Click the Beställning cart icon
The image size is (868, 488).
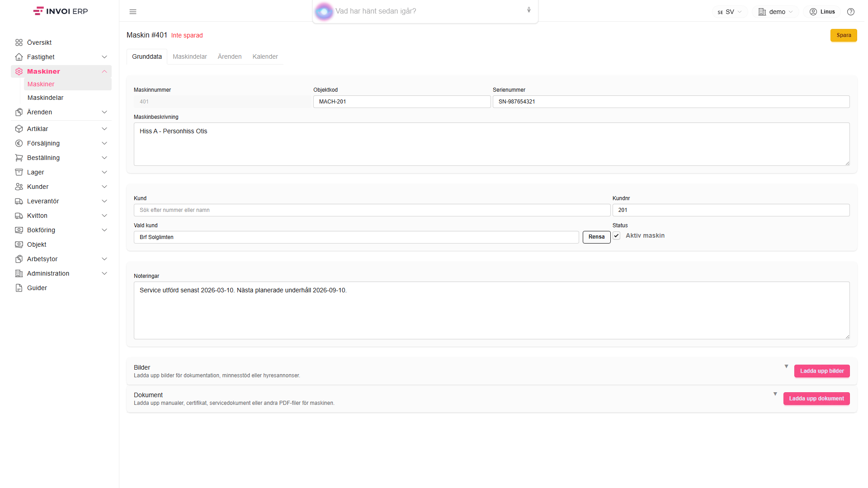point(19,158)
